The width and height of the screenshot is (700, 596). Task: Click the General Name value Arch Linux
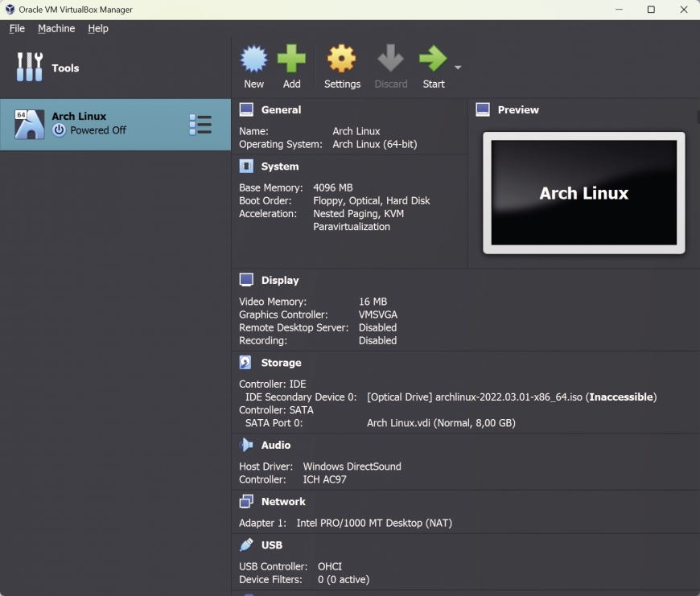[356, 131]
